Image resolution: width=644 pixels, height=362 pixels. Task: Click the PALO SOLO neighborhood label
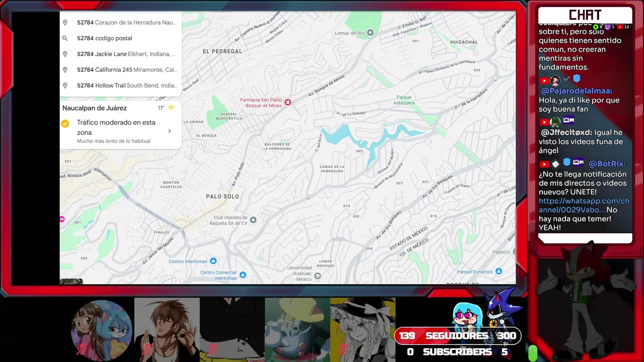tap(222, 197)
